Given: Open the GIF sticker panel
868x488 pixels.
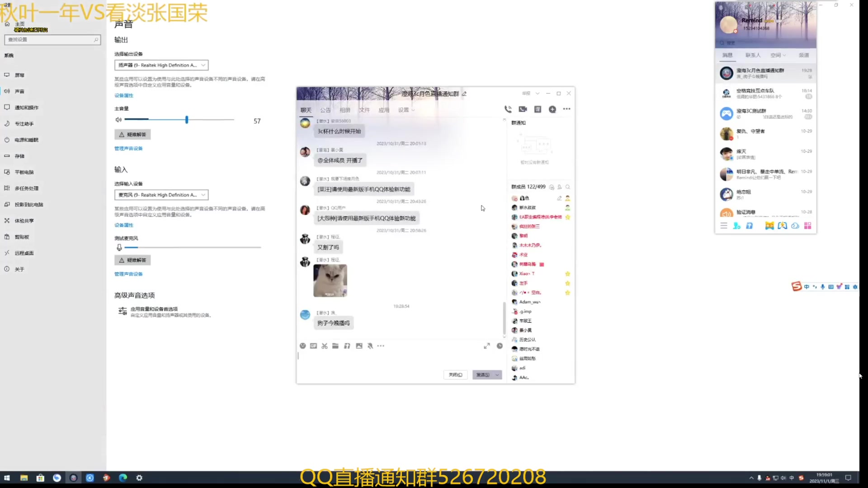Looking at the screenshot, I should [x=313, y=346].
